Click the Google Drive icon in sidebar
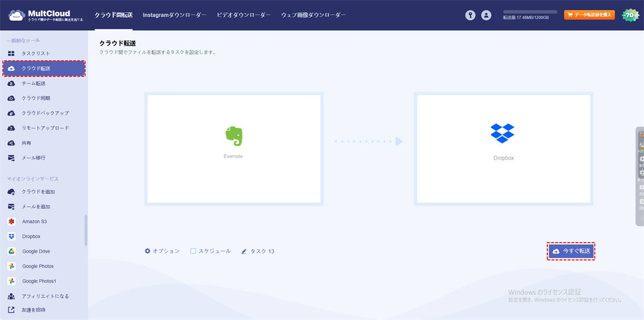Viewport: 644px width, 320px height. 11,251
